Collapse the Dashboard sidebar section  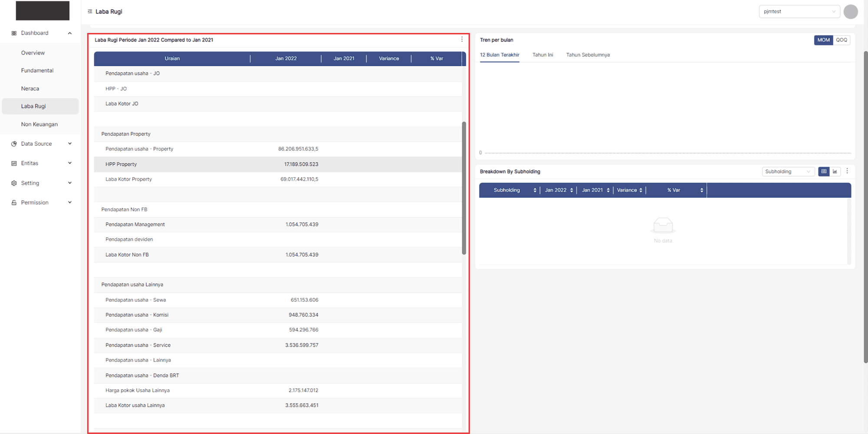pyautogui.click(x=69, y=33)
